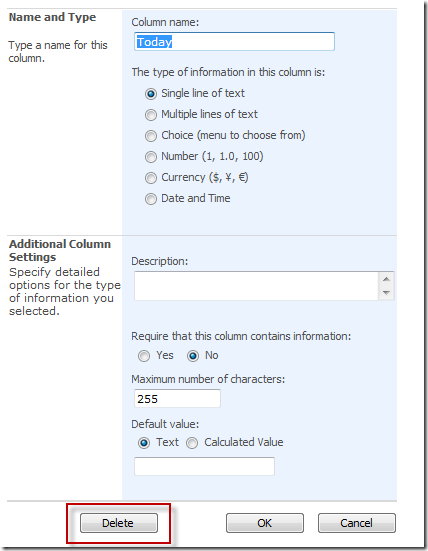This screenshot has height=551, width=428.
Task: Set required information to No
Action: pos(193,356)
